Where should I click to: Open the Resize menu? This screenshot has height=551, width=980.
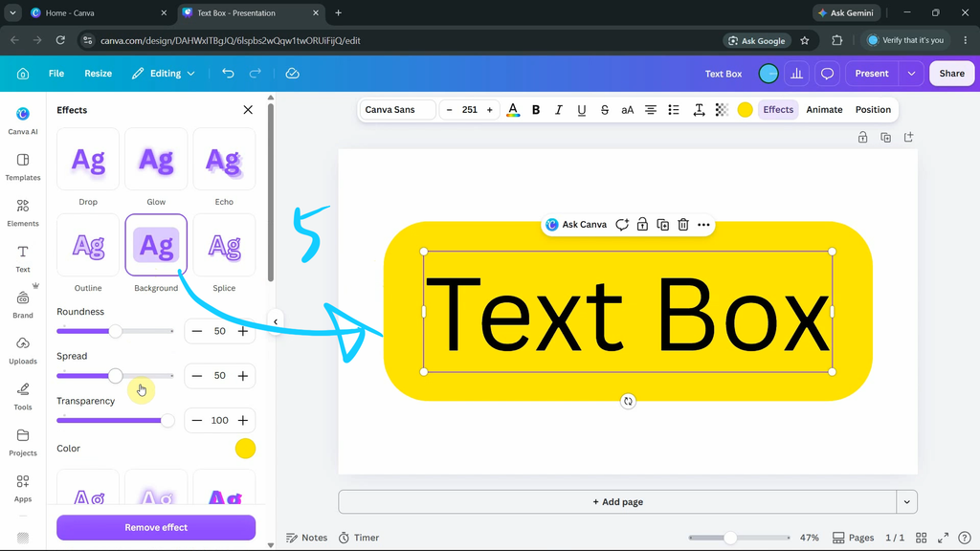coord(99,74)
